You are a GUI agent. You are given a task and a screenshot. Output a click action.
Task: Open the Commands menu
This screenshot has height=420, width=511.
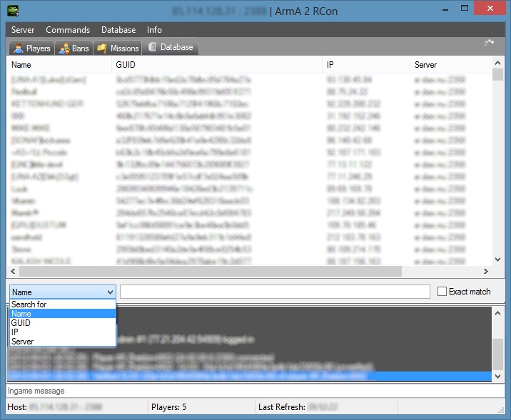pos(68,30)
